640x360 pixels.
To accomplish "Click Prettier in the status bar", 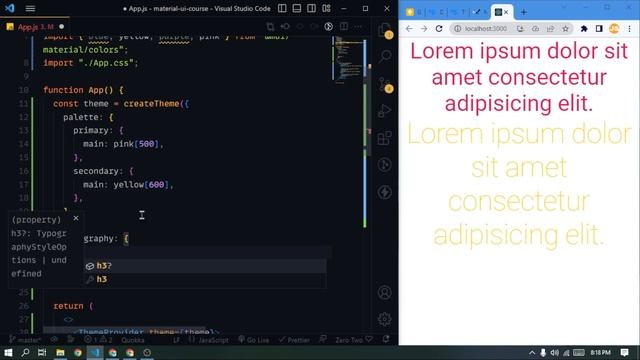I will pyautogui.click(x=295, y=340).
